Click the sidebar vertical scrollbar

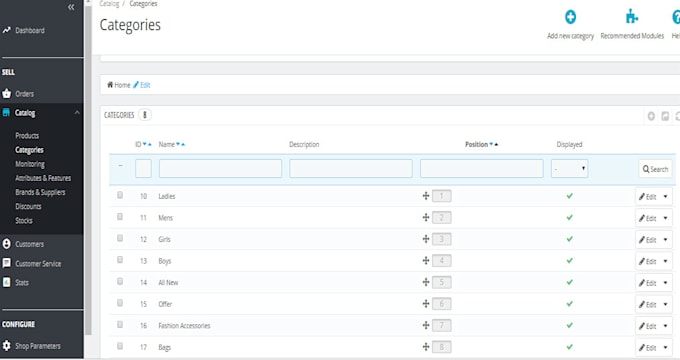coord(88,169)
